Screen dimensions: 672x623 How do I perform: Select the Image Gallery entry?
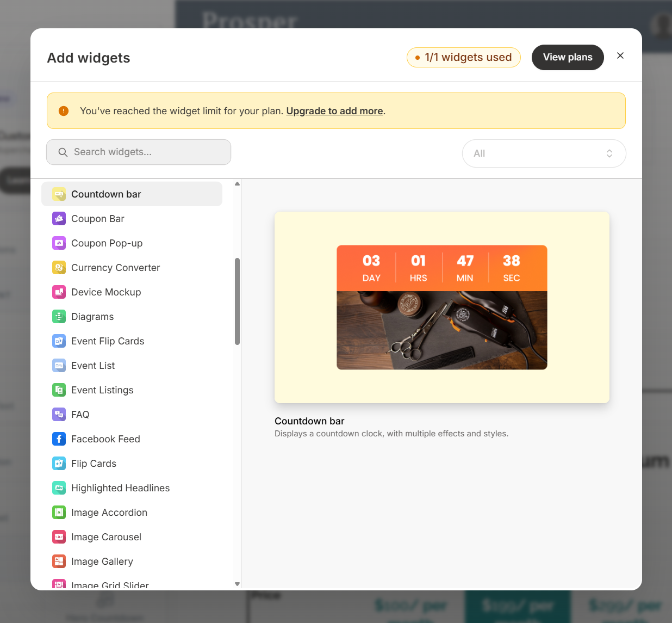[132, 562]
